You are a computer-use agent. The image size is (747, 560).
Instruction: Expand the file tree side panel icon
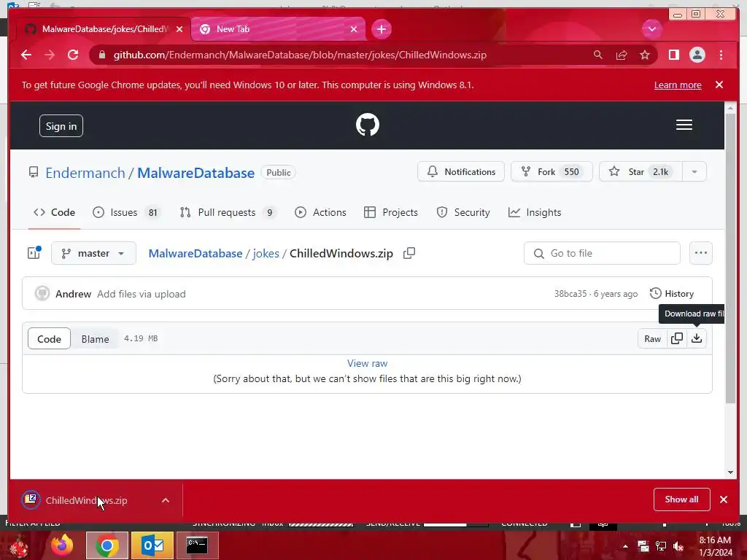pyautogui.click(x=34, y=253)
